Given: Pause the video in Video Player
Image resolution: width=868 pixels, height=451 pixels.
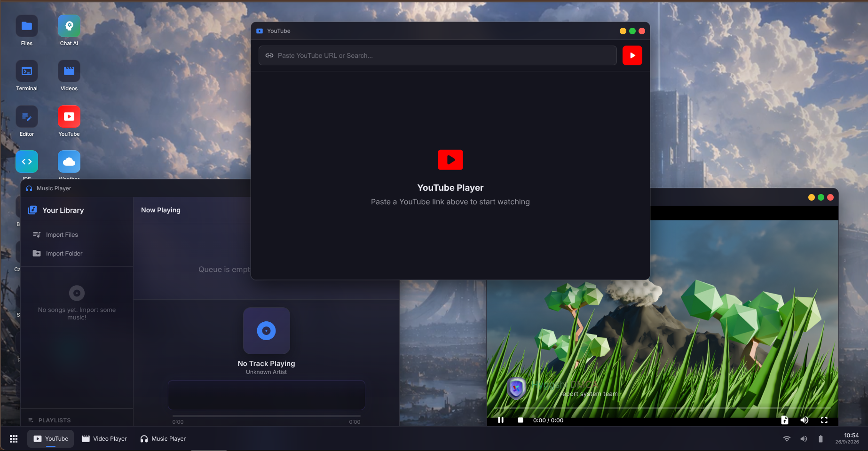Looking at the screenshot, I should [x=501, y=420].
